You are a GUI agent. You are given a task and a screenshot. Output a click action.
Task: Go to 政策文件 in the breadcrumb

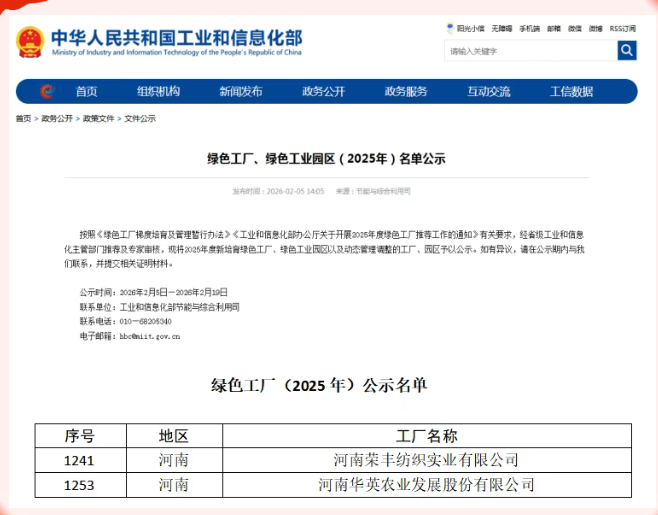[98, 119]
